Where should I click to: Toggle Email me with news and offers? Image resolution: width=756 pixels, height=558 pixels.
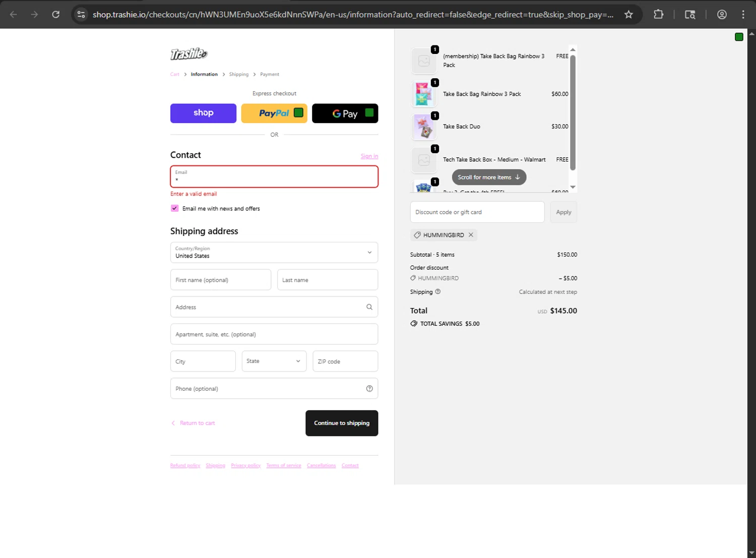click(x=175, y=208)
